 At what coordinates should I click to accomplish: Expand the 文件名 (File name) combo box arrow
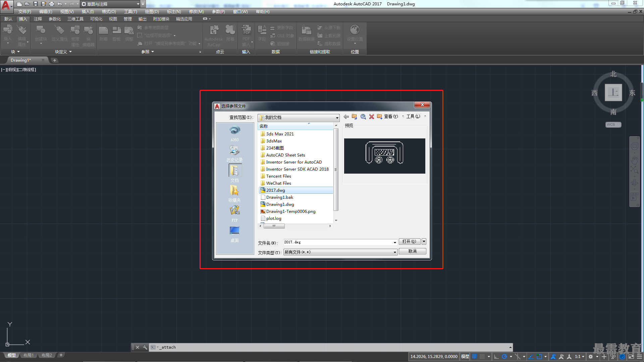click(395, 242)
